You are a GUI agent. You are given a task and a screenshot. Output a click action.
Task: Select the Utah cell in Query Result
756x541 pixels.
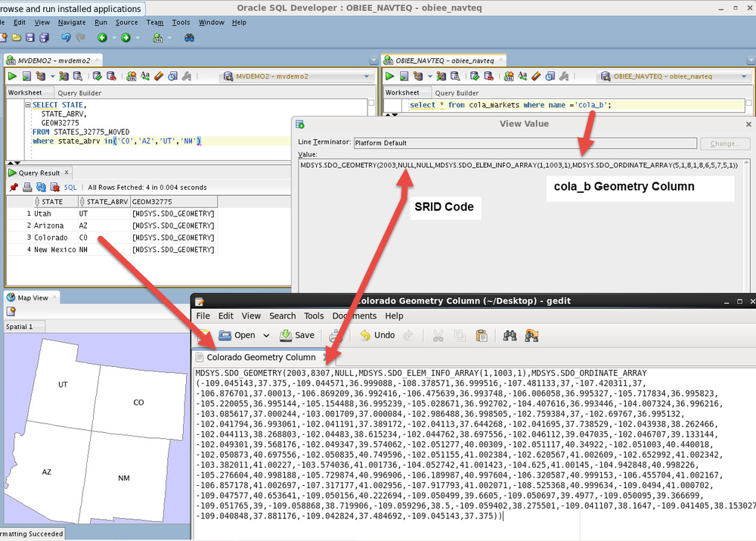55,213
